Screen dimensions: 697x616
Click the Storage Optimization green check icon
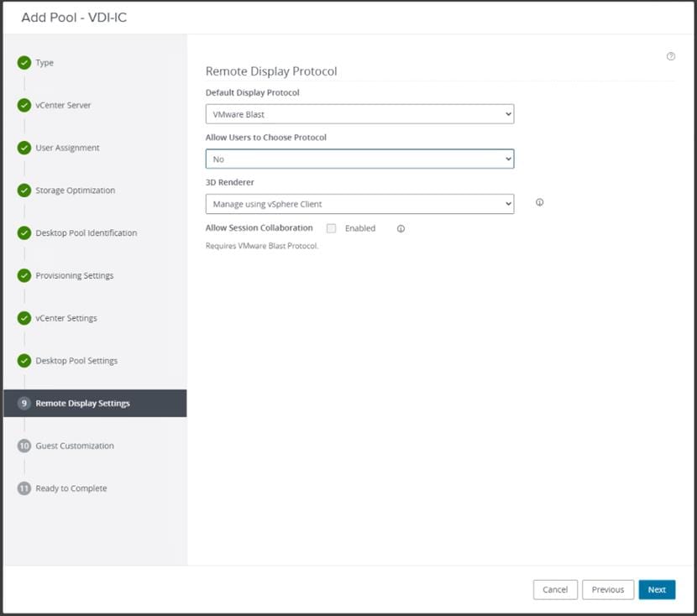[24, 191]
